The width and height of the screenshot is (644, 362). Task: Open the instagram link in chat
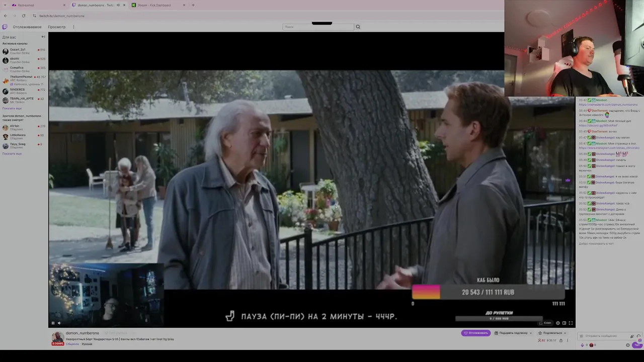609,148
